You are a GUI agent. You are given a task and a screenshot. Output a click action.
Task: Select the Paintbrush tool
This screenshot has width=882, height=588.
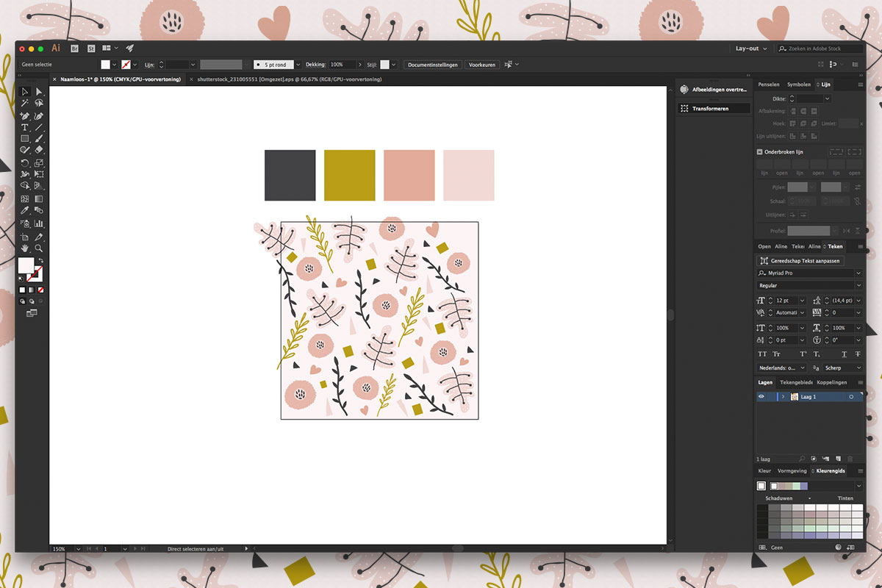point(39,139)
